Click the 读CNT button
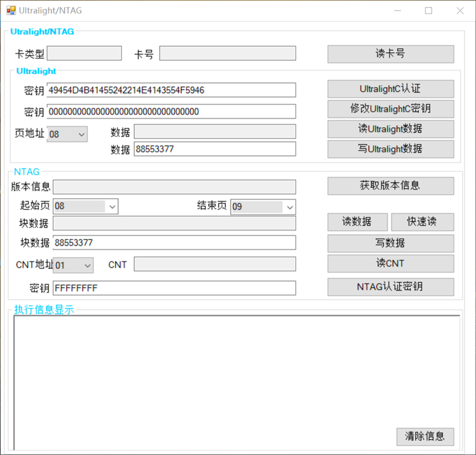Screen dimensions: 476x455 point(390,263)
